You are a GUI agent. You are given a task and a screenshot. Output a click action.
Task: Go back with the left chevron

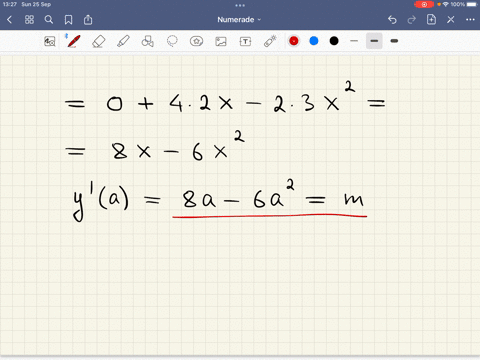click(9, 20)
